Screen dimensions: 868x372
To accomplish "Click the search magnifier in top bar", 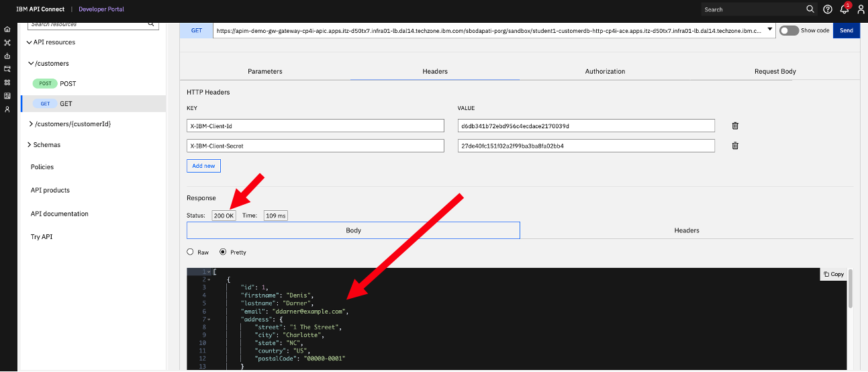I will coord(810,9).
